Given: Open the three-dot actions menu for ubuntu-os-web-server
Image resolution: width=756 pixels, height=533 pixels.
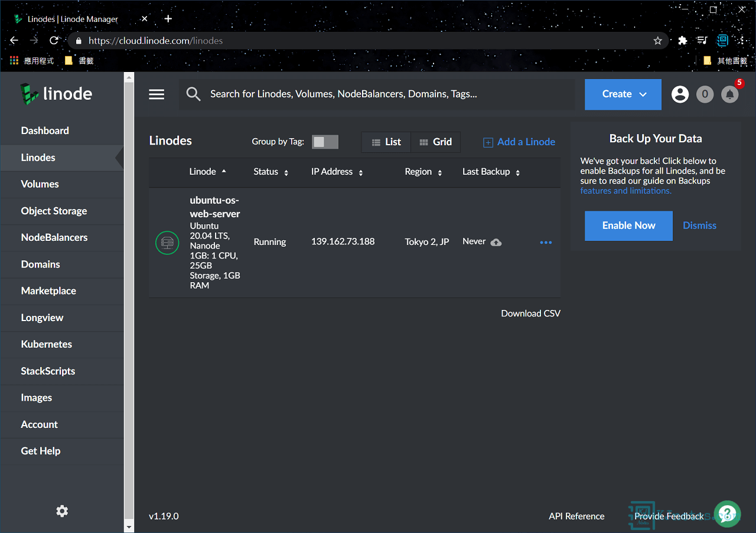Looking at the screenshot, I should (546, 243).
